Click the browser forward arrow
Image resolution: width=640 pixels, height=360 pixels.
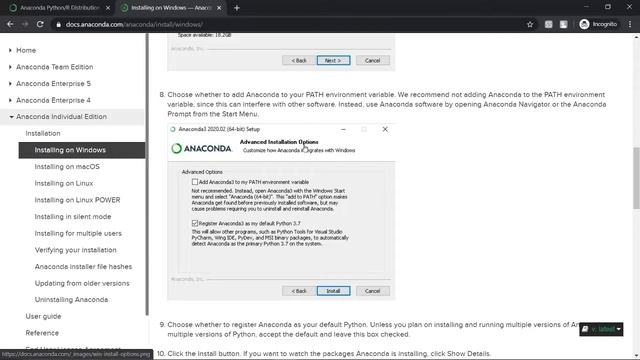[25, 24]
